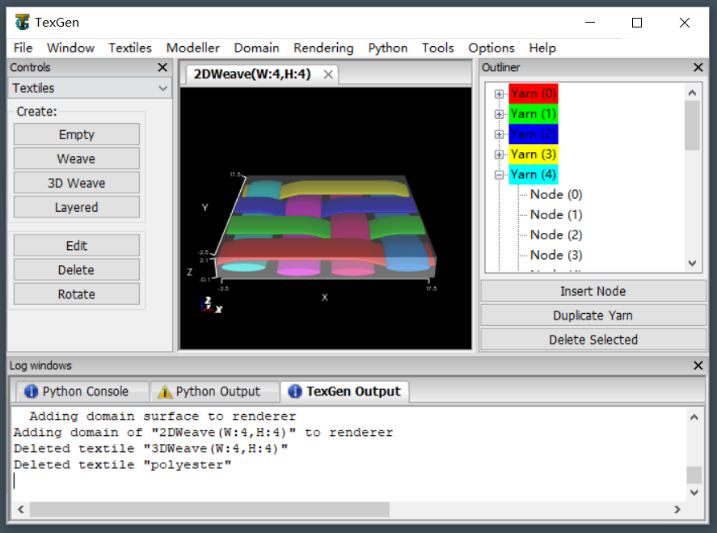Collapse the Yarn (4) tree node
This screenshot has height=533, width=717.
click(x=499, y=174)
